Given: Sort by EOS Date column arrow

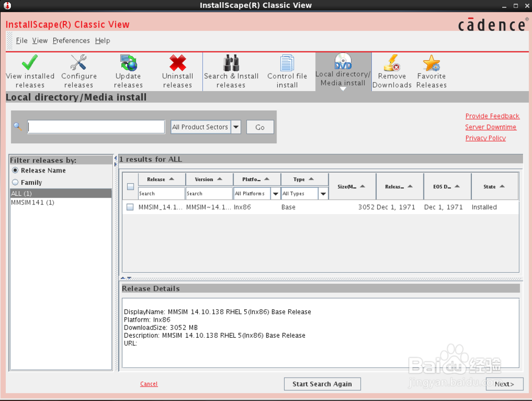Looking at the screenshot, I should click(458, 186).
